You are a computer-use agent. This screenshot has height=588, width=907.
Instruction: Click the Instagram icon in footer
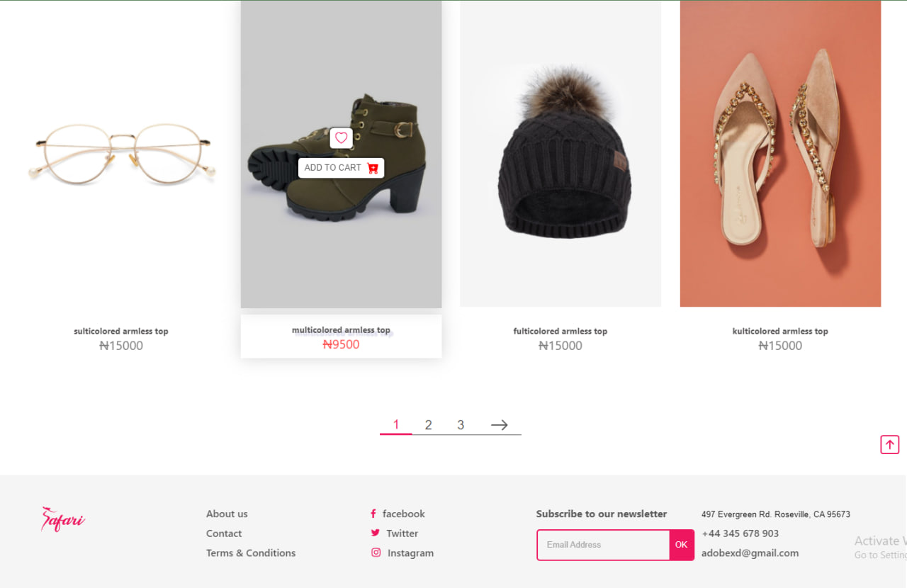(376, 553)
